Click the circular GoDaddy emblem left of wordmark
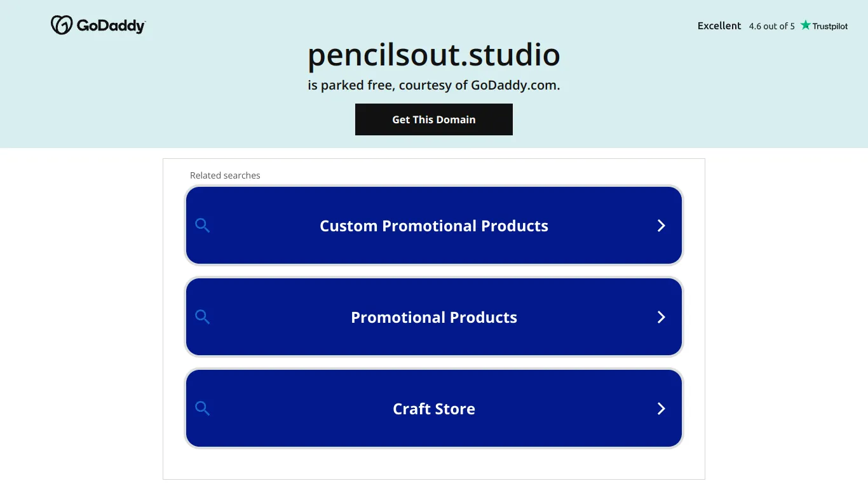868x488 pixels. (60, 25)
